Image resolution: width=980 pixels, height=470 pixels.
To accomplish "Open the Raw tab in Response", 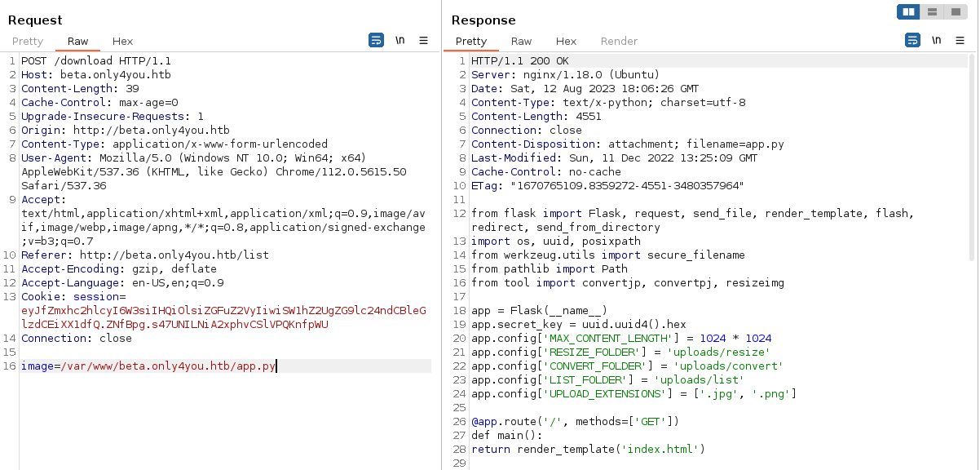I will click(521, 41).
